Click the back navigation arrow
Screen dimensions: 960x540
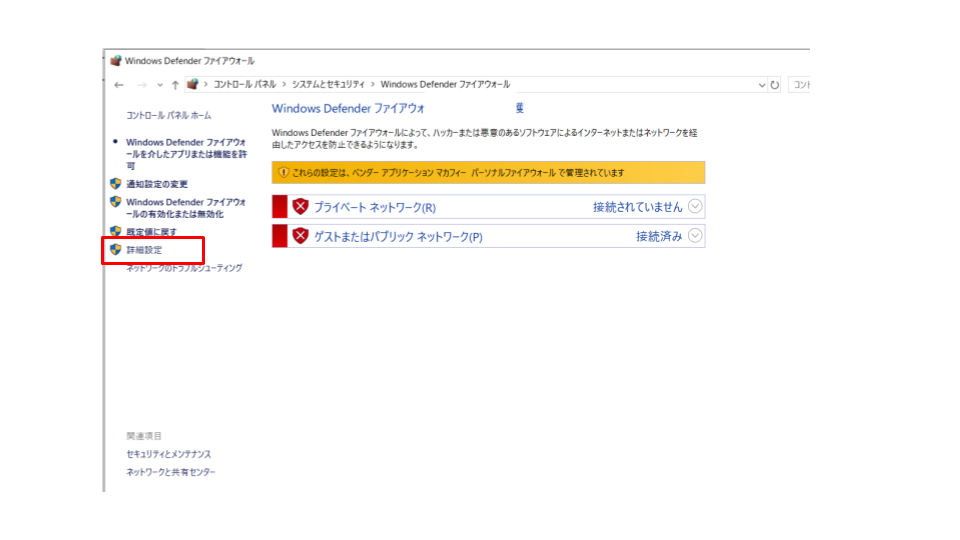[x=119, y=85]
